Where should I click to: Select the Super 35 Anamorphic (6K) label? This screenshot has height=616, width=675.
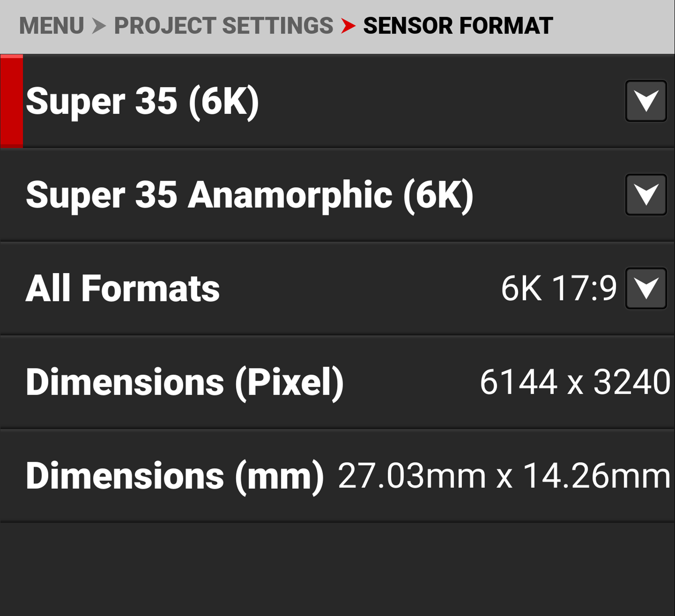[x=249, y=195]
